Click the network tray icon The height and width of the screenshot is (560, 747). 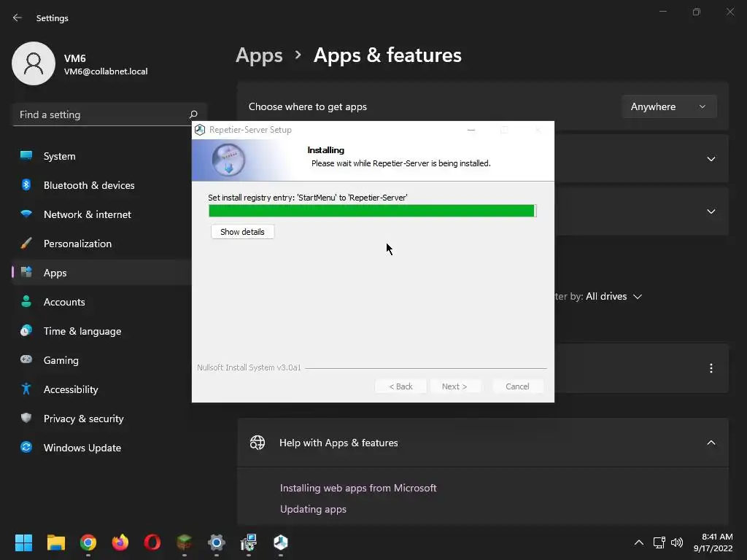point(659,542)
